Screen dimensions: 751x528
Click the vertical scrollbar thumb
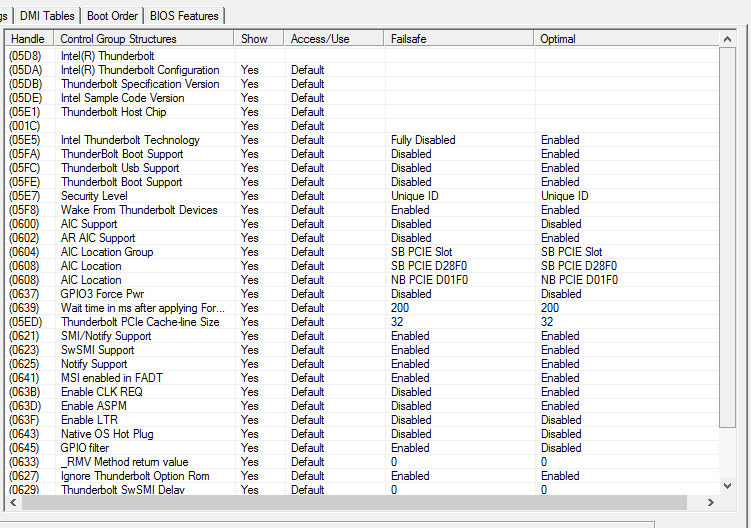tap(727, 237)
